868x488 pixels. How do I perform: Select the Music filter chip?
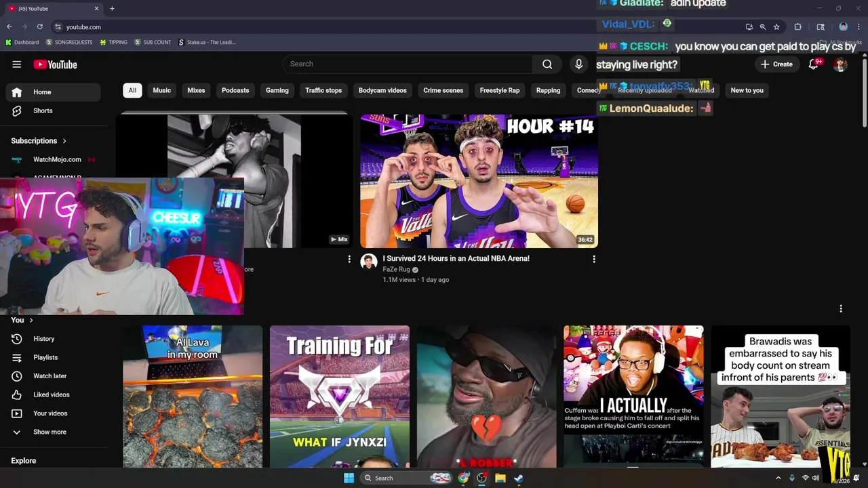pos(162,90)
